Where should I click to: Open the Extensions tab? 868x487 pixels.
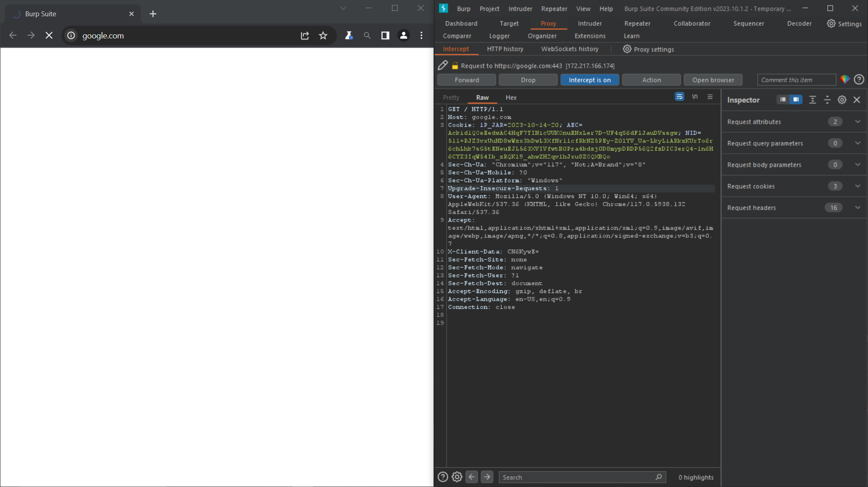pos(590,36)
